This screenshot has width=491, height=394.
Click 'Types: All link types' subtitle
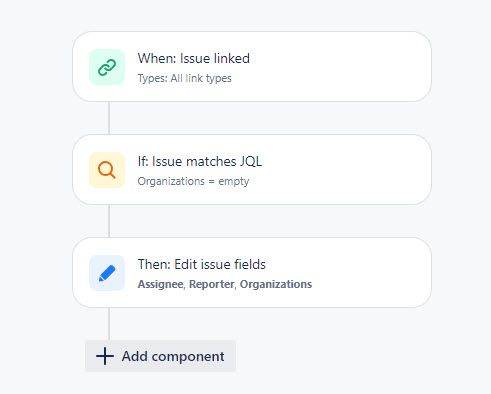coord(184,78)
